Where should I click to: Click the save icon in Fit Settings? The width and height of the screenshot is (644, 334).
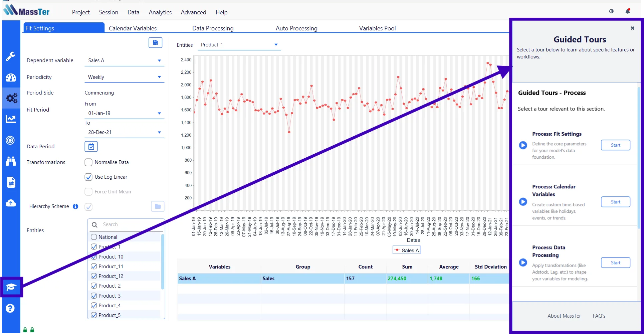(155, 43)
